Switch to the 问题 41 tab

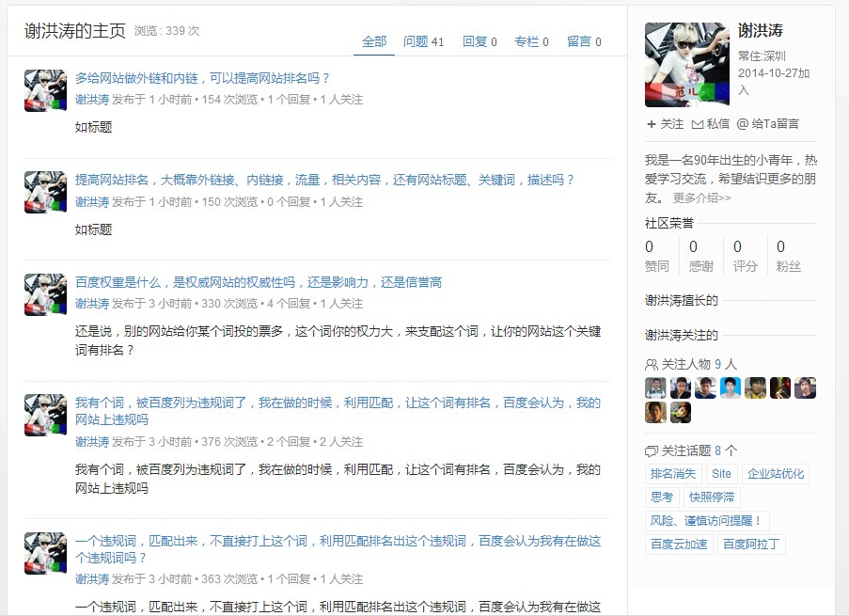pyautogui.click(x=423, y=41)
